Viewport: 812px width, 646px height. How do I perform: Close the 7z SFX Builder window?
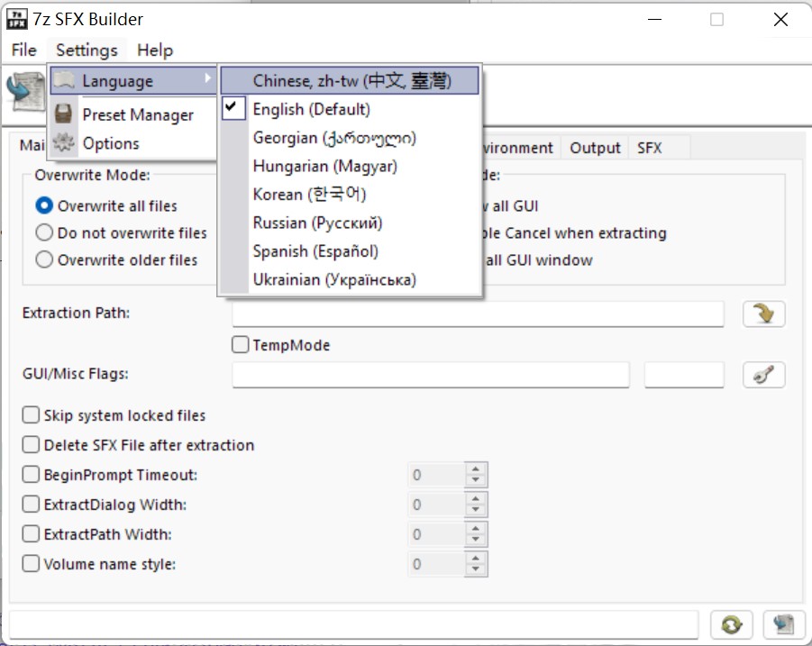[780, 20]
